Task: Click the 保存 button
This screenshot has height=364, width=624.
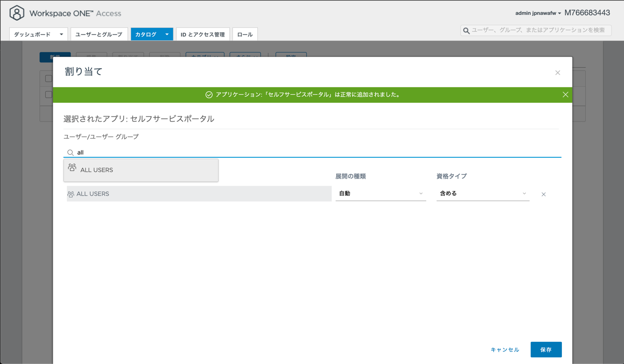Action: pyautogui.click(x=546, y=350)
